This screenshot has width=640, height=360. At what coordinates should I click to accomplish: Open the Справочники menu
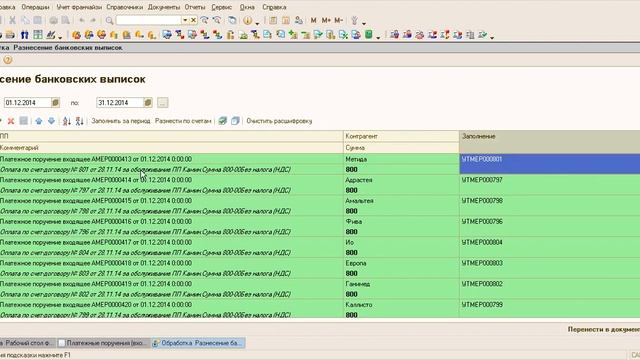pos(124,7)
